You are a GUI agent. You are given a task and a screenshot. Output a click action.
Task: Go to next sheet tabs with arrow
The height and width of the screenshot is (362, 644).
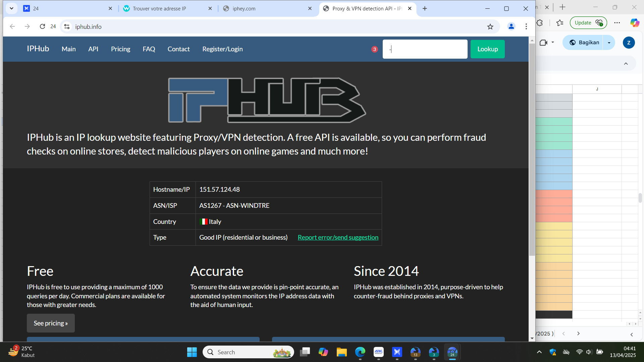coord(578,334)
